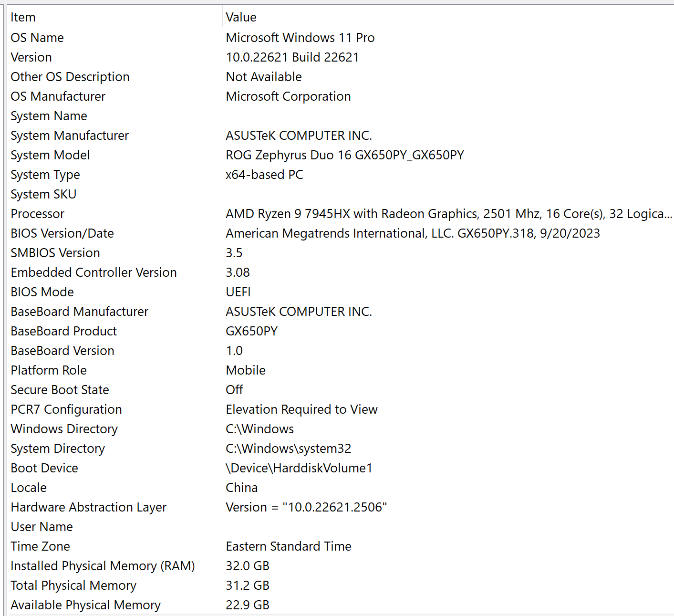Select the Windows Directory row label
Image resolution: width=674 pixels, height=616 pixels.
point(64,429)
